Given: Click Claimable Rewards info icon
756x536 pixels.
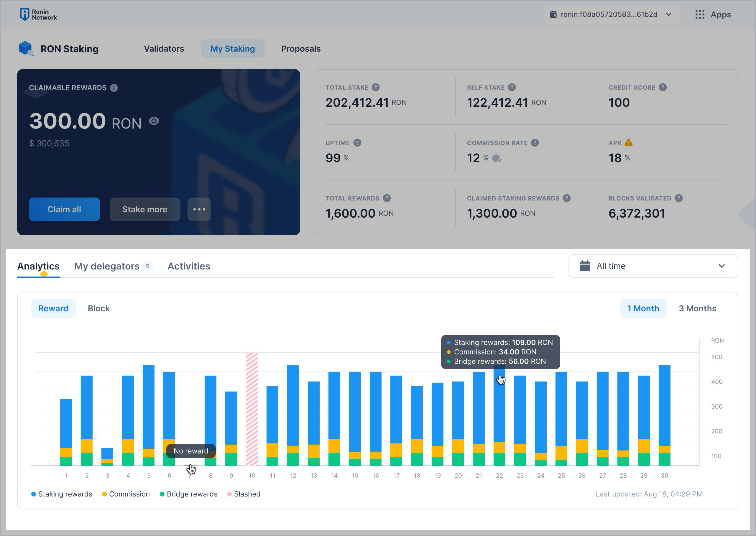Looking at the screenshot, I should tap(114, 88).
